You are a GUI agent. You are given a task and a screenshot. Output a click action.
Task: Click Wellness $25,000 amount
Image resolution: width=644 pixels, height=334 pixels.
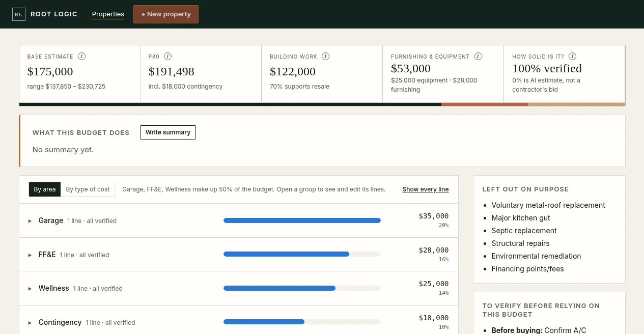click(x=434, y=284)
